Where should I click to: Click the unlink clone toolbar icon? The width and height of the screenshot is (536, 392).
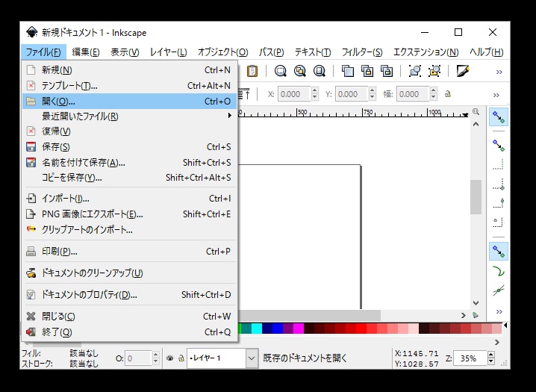coord(387,71)
